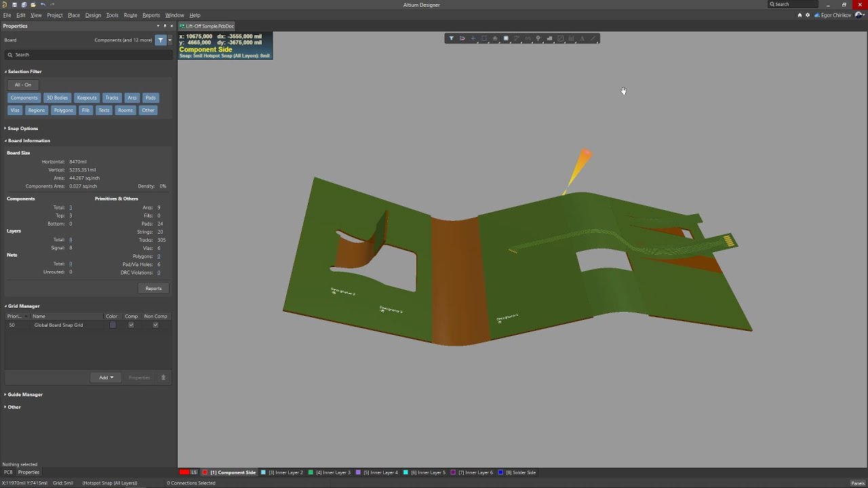Click the Save All icon

(x=24, y=5)
